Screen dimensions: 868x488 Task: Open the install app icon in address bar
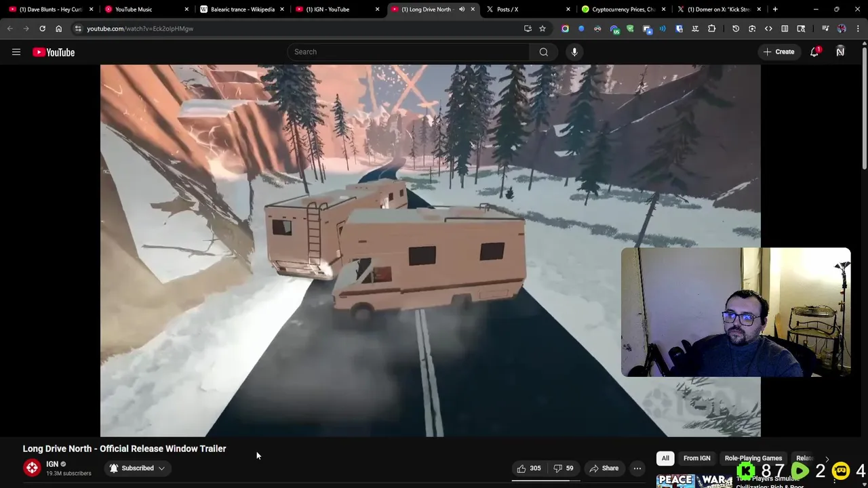[528, 28]
